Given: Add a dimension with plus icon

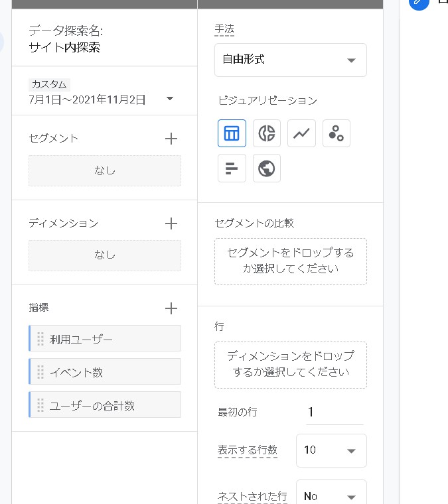Looking at the screenshot, I should (x=171, y=223).
